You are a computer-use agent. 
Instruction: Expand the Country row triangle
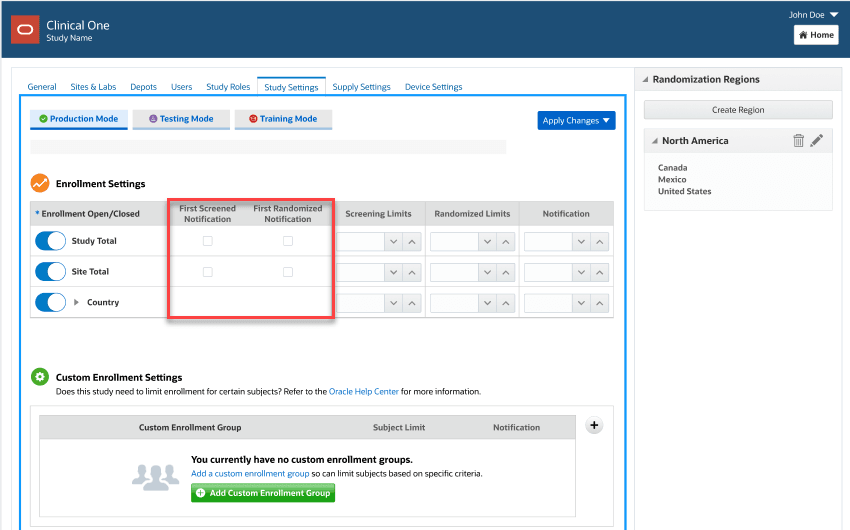click(x=76, y=302)
